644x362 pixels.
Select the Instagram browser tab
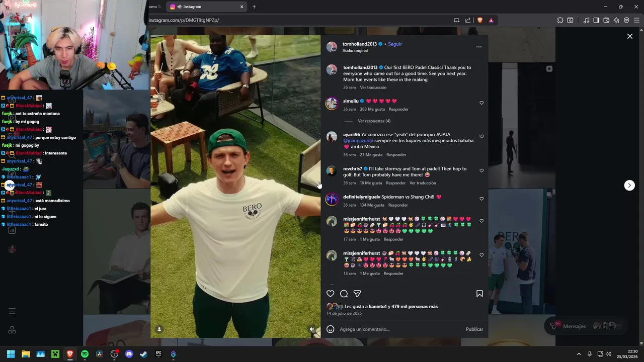click(x=205, y=7)
